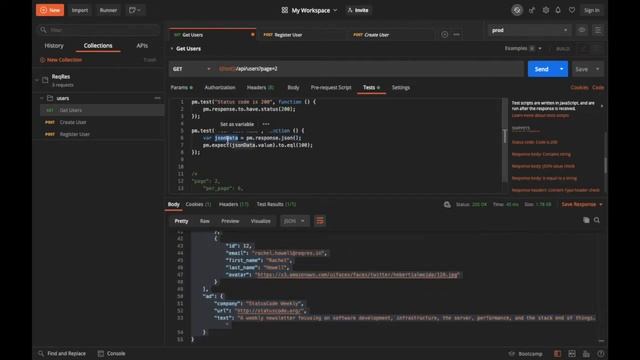Image resolution: width=640 pixels, height=360 pixels.
Task: Switch response view to Raw
Action: (x=204, y=221)
